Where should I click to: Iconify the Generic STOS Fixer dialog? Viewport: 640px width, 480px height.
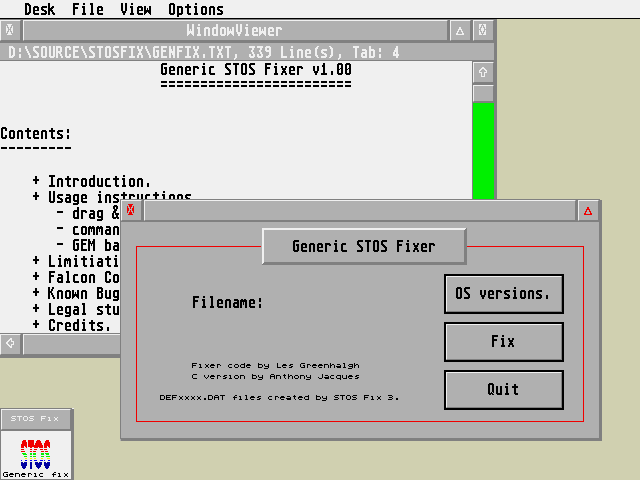(x=588, y=210)
